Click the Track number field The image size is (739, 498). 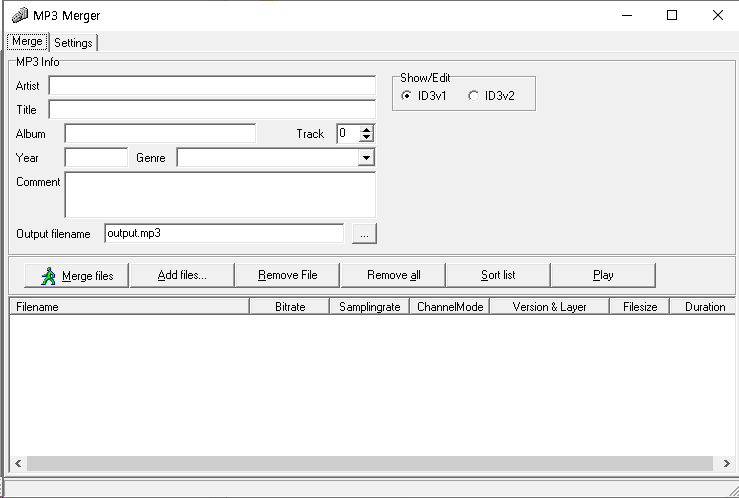(348, 134)
